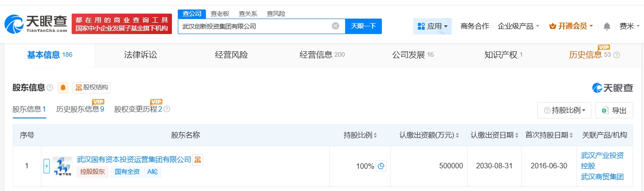Image resolution: width=644 pixels, height=191 pixels.
Task: Sort by 认缴出资额 column header
Action: 429,135
